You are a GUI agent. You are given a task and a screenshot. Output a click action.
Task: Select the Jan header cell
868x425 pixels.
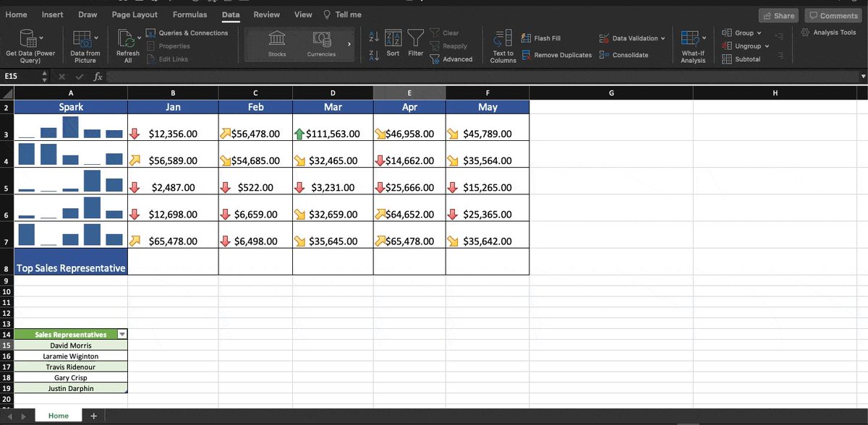pos(173,107)
